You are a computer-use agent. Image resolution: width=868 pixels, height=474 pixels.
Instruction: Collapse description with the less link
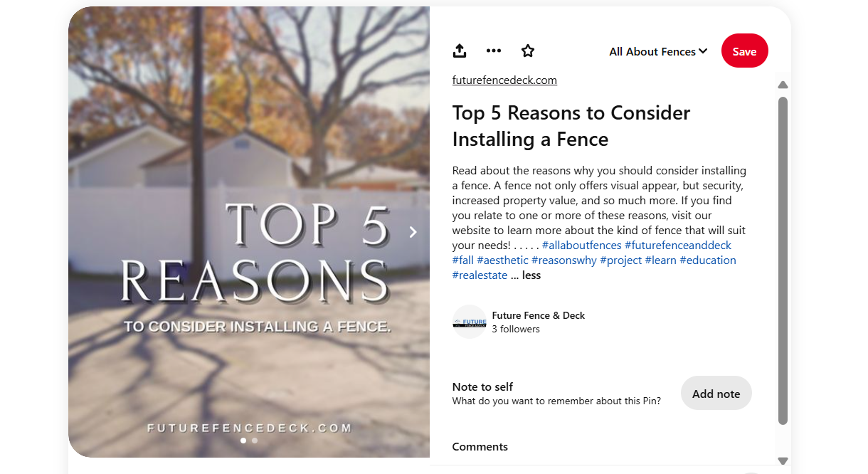pos(531,275)
